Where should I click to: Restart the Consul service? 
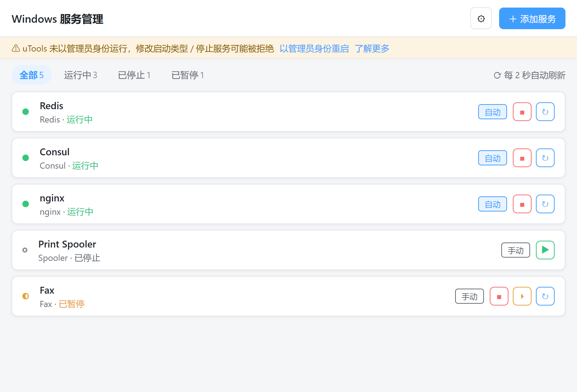pos(545,158)
